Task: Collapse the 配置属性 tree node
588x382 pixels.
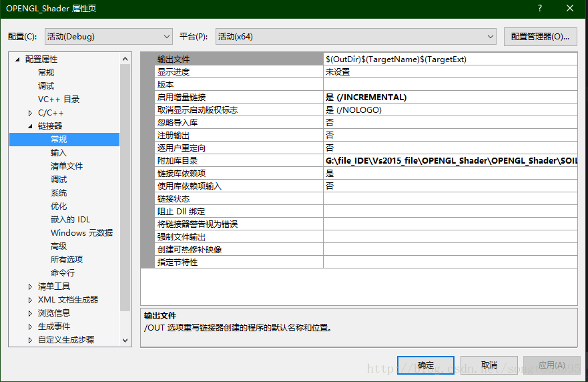Action: pyautogui.click(x=17, y=59)
